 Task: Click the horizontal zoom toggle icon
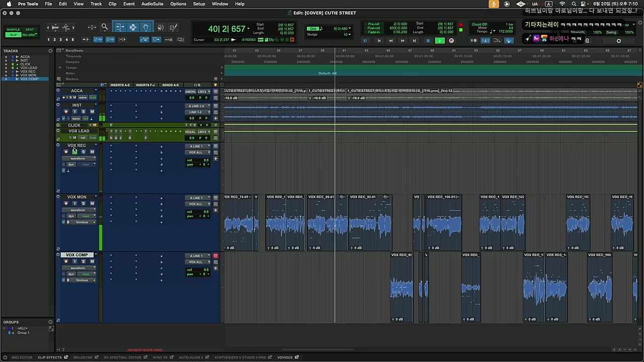[x=92, y=27]
